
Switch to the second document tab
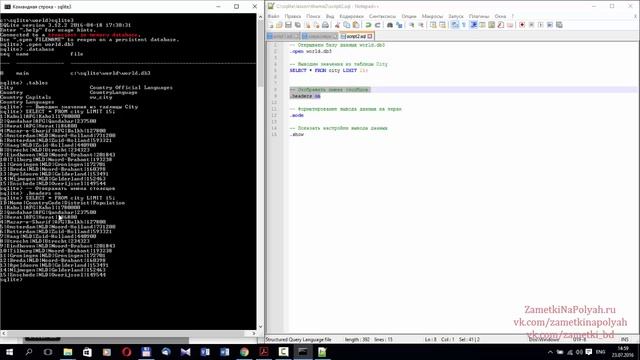[320, 36]
